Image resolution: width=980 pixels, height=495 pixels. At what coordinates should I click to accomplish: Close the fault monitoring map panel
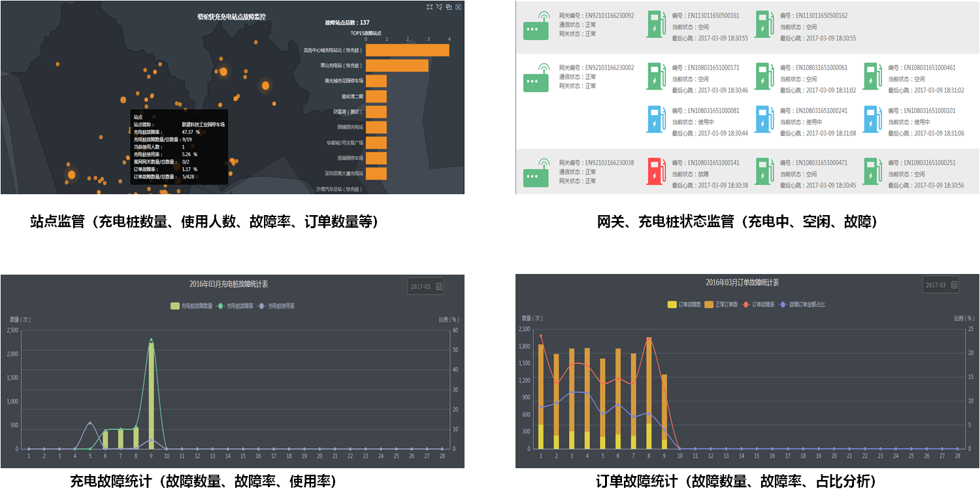click(459, 7)
